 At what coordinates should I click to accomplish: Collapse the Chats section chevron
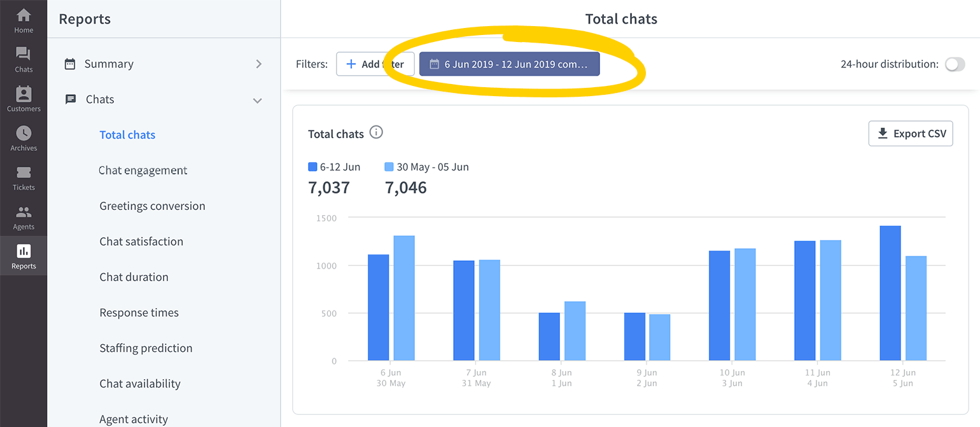(x=258, y=100)
